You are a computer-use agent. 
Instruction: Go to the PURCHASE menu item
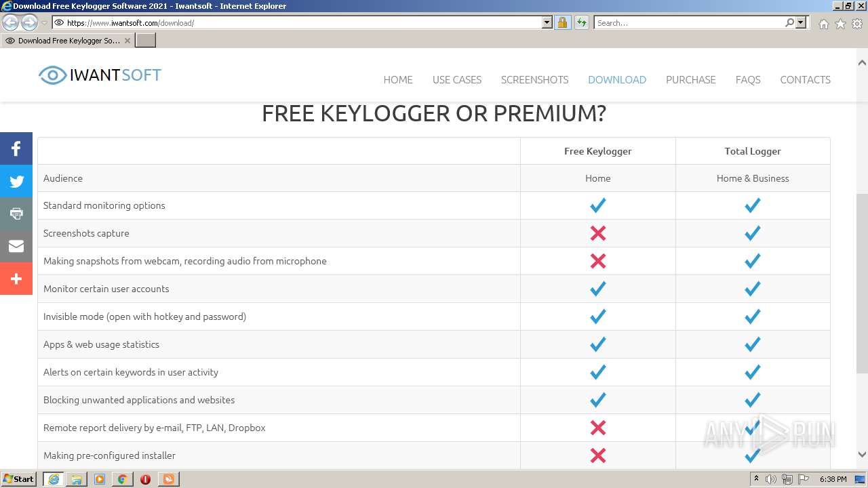tap(690, 79)
